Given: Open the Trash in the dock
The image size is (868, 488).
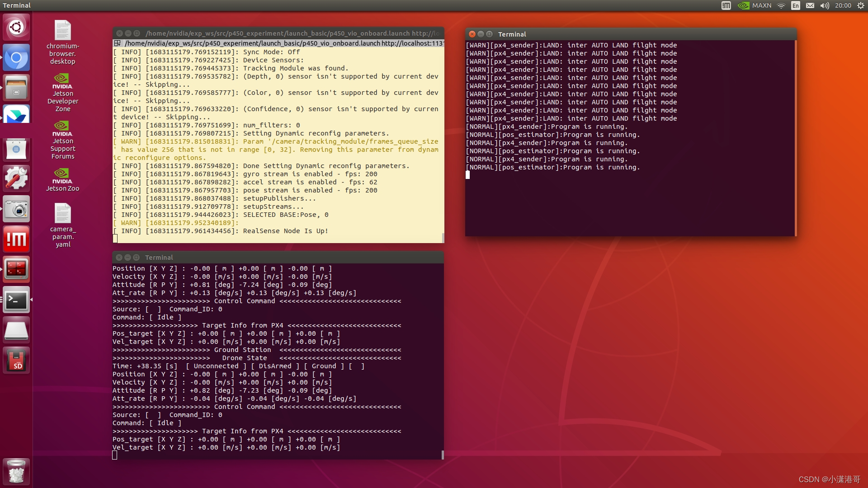Looking at the screenshot, I should [x=16, y=471].
